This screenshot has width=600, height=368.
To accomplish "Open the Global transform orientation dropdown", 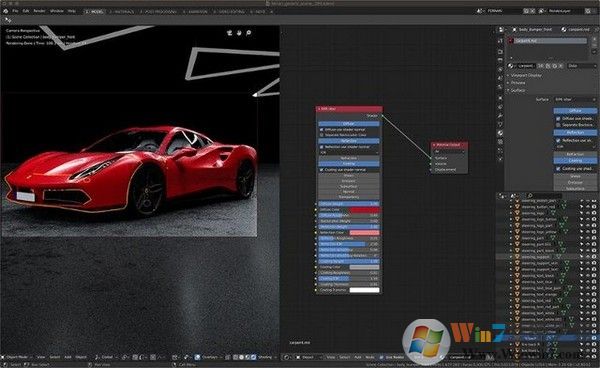I will point(107,357).
